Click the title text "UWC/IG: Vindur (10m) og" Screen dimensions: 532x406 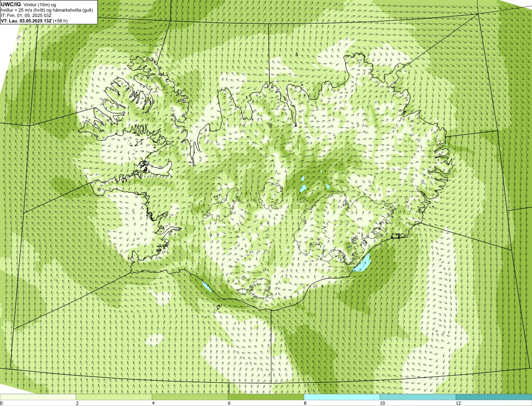pos(29,4)
